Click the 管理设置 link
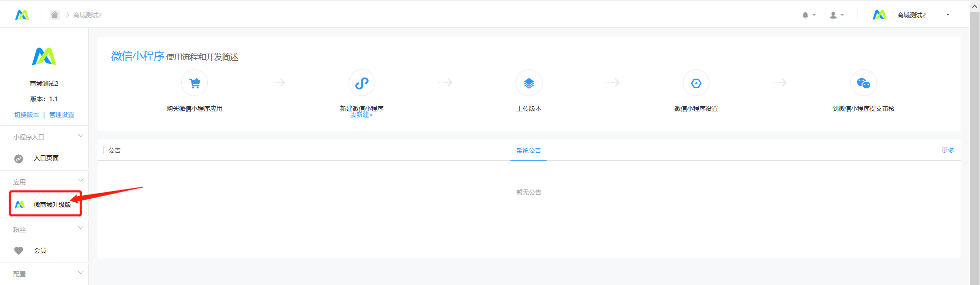Image resolution: width=980 pixels, height=285 pixels. [62, 115]
